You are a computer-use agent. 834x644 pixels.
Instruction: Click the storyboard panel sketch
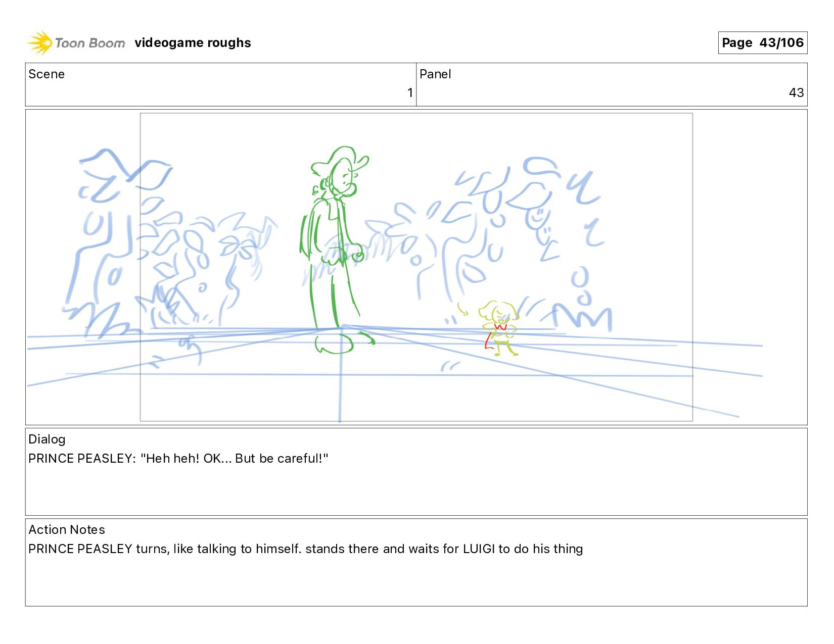[x=416, y=267]
